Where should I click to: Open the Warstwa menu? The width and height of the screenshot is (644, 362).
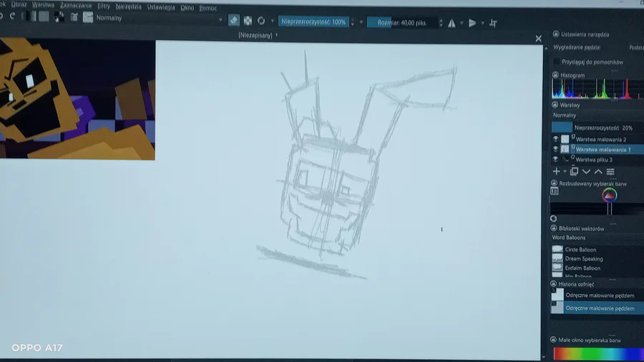coord(43,5)
